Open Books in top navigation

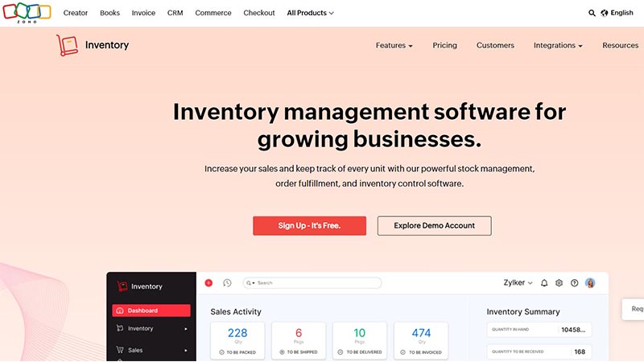click(109, 13)
